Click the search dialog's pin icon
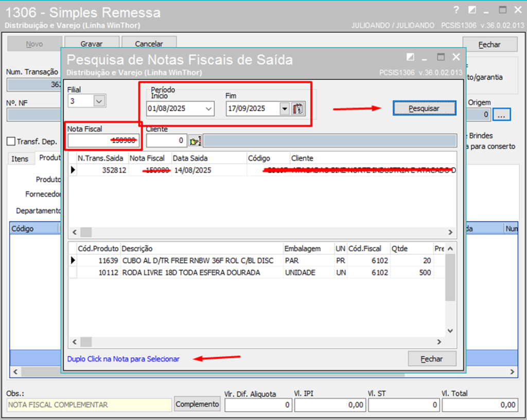This screenshot has width=527, height=420. pyautogui.click(x=410, y=57)
